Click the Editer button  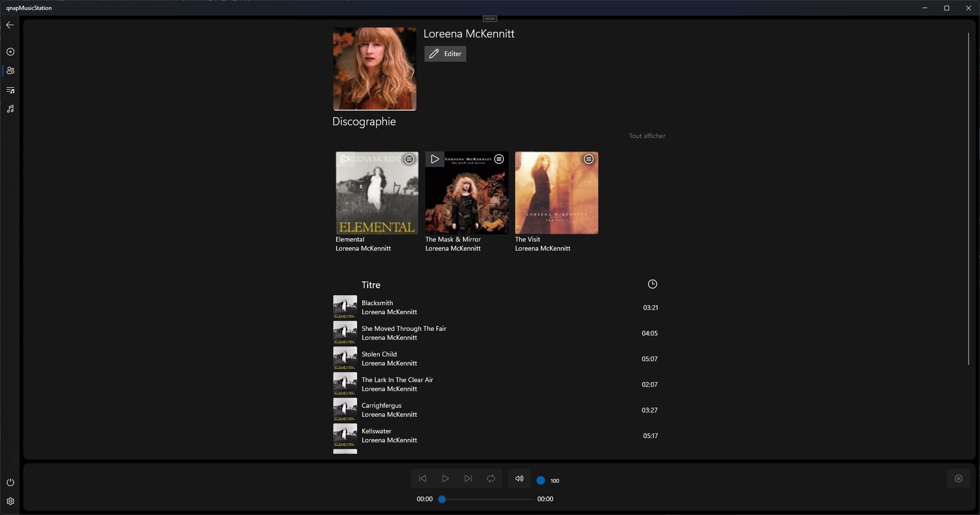pos(445,54)
